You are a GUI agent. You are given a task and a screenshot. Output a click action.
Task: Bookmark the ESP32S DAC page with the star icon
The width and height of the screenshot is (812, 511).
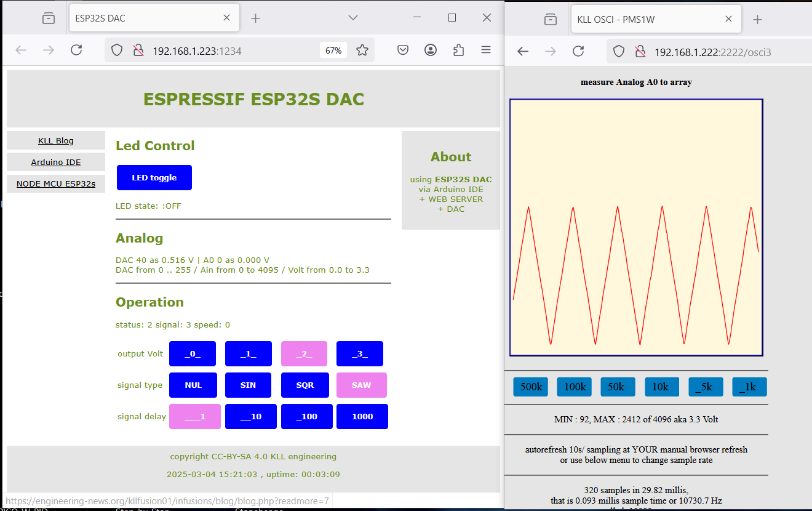pos(362,50)
